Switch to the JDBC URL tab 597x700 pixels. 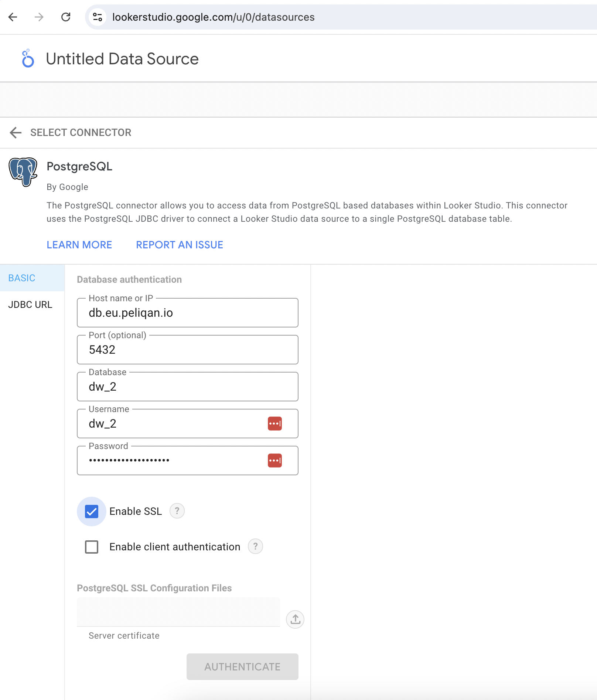click(x=32, y=305)
